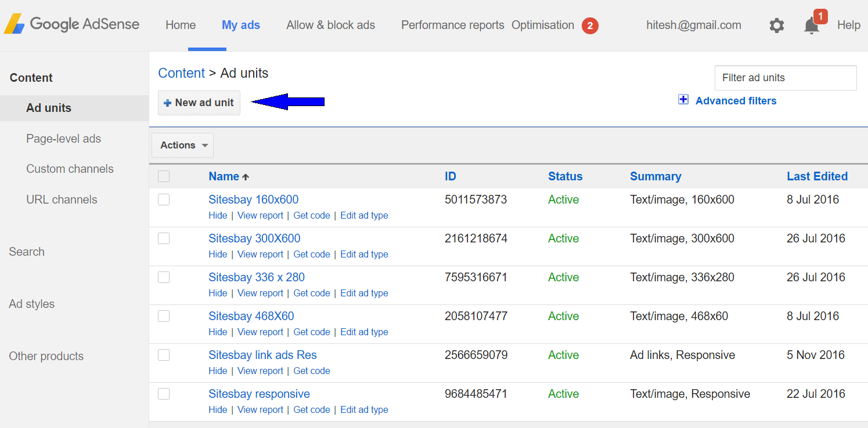Click View report under Sitesbay 160x600
The height and width of the screenshot is (428, 868).
pyautogui.click(x=260, y=215)
